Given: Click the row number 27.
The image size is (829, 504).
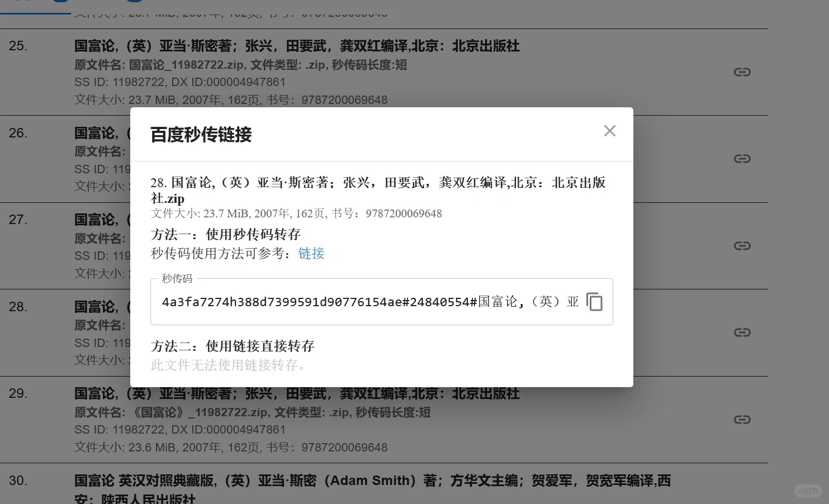Looking at the screenshot, I should point(18,220).
